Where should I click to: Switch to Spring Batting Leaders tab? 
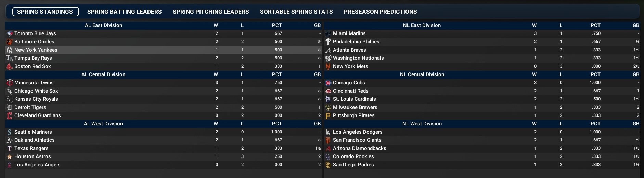[x=124, y=12]
